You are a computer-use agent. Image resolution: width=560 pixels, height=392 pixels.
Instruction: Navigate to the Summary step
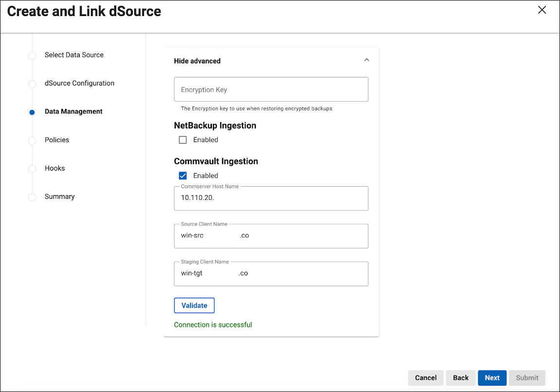pyautogui.click(x=59, y=196)
